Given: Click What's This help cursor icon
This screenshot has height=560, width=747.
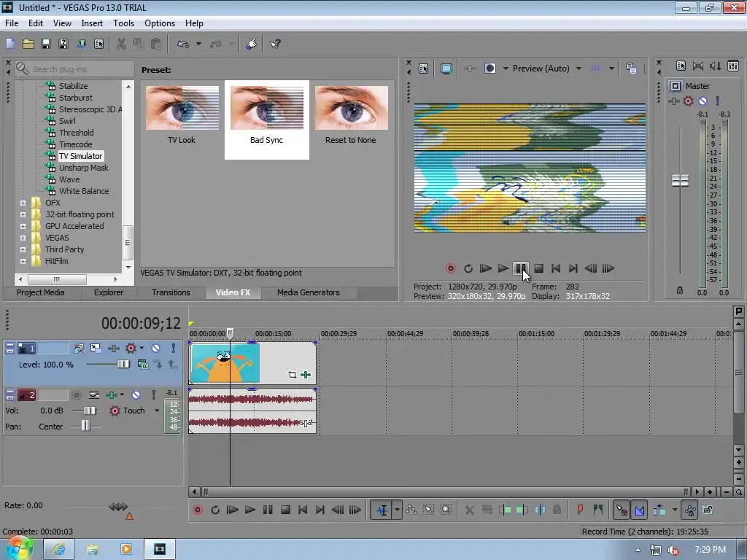Looking at the screenshot, I should (x=275, y=44).
